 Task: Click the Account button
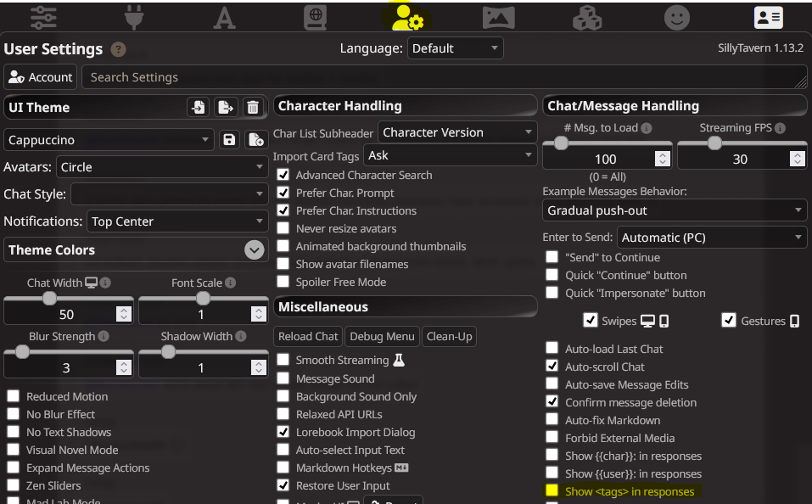point(41,77)
